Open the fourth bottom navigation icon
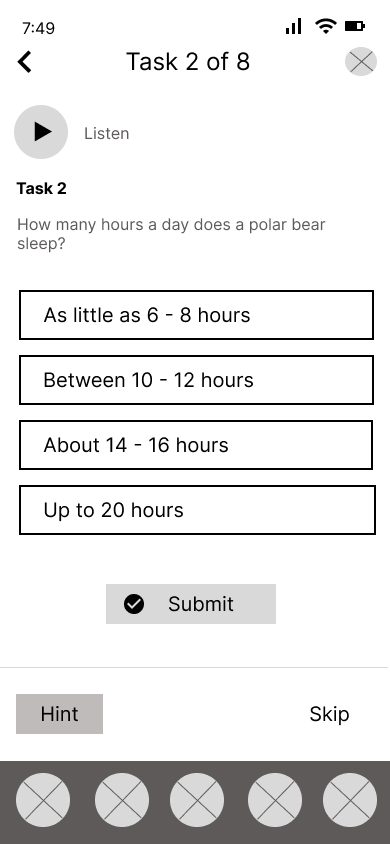This screenshot has width=390, height=844. point(275,800)
